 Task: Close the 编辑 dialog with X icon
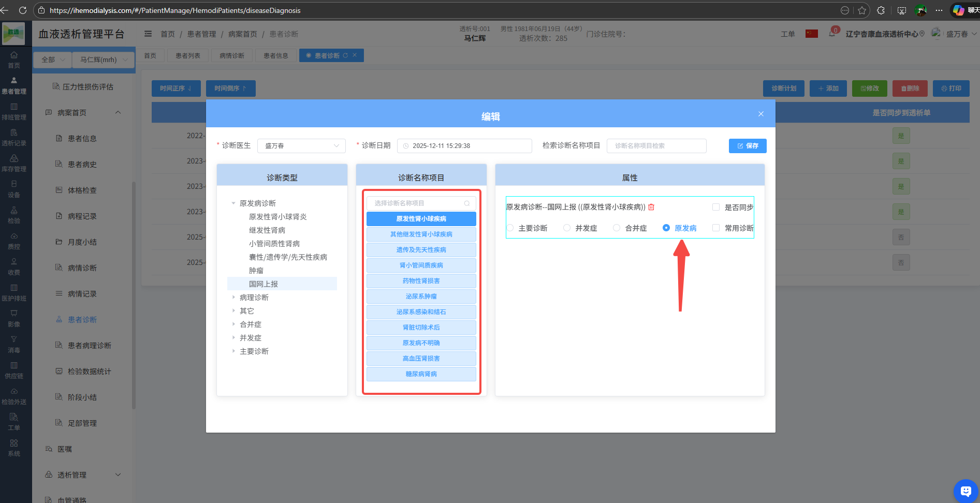(760, 114)
